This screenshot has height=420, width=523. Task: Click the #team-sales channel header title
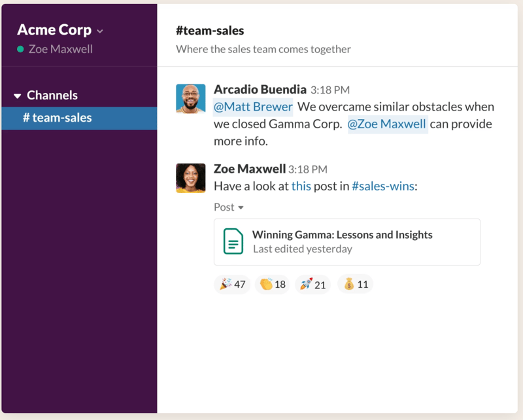(210, 31)
